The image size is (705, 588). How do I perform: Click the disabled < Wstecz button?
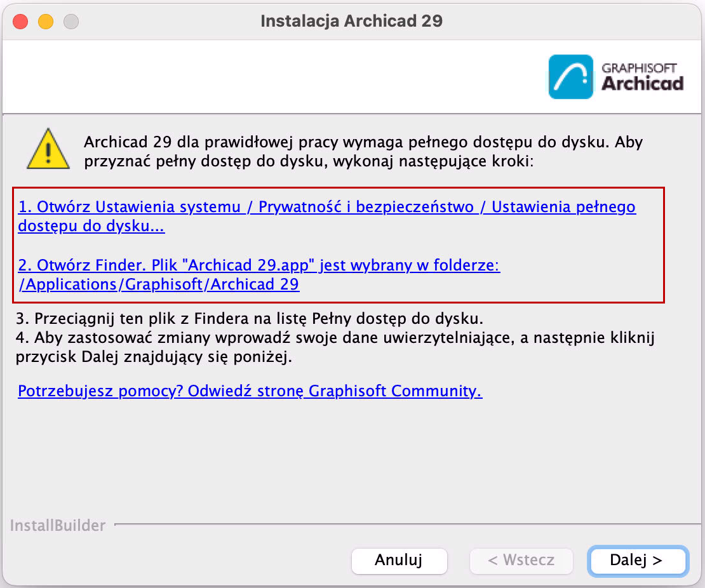(521, 560)
